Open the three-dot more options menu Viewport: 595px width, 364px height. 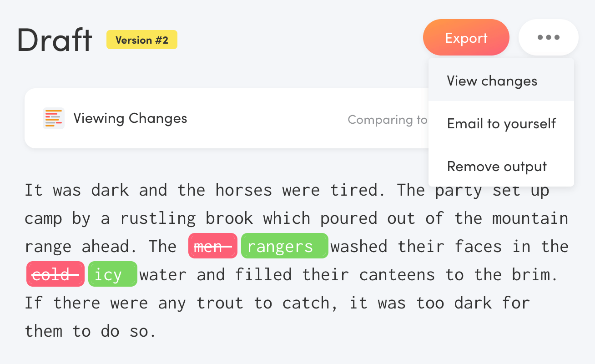coord(548,37)
